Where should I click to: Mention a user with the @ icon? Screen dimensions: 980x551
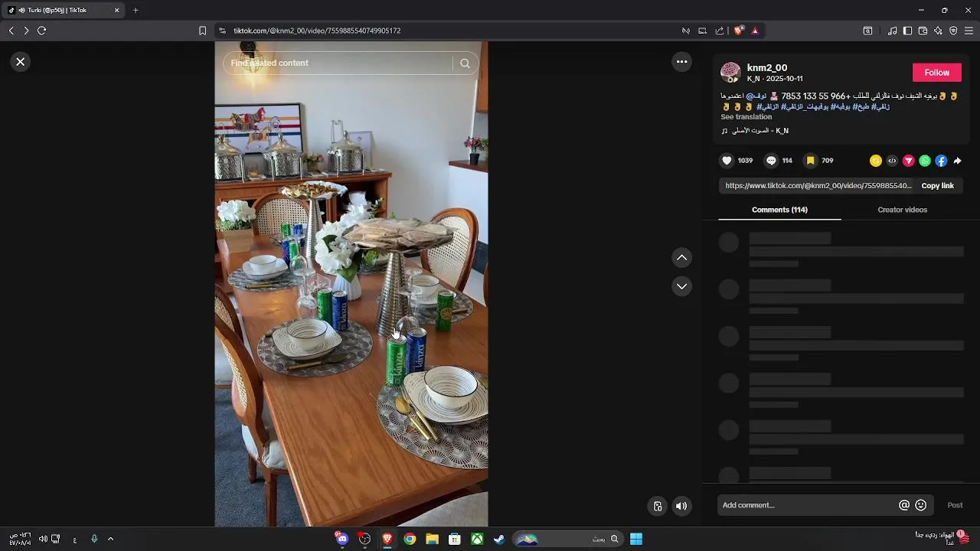(904, 505)
